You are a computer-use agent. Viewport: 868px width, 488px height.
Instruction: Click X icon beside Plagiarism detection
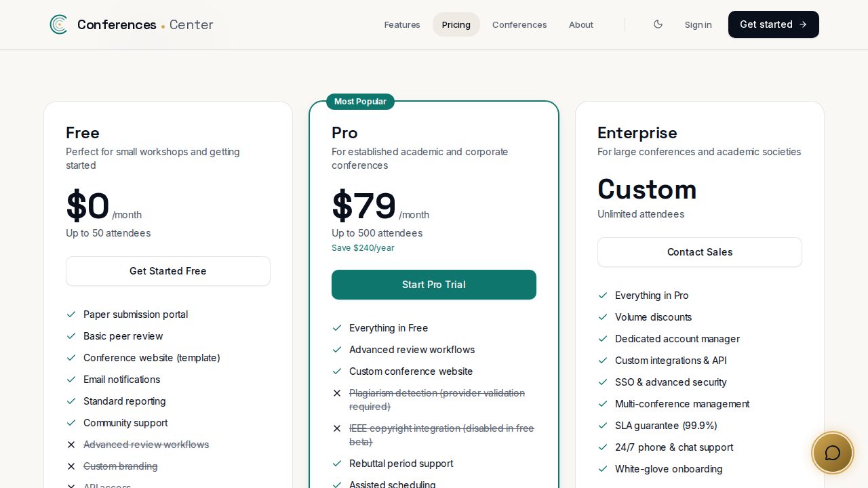click(337, 393)
